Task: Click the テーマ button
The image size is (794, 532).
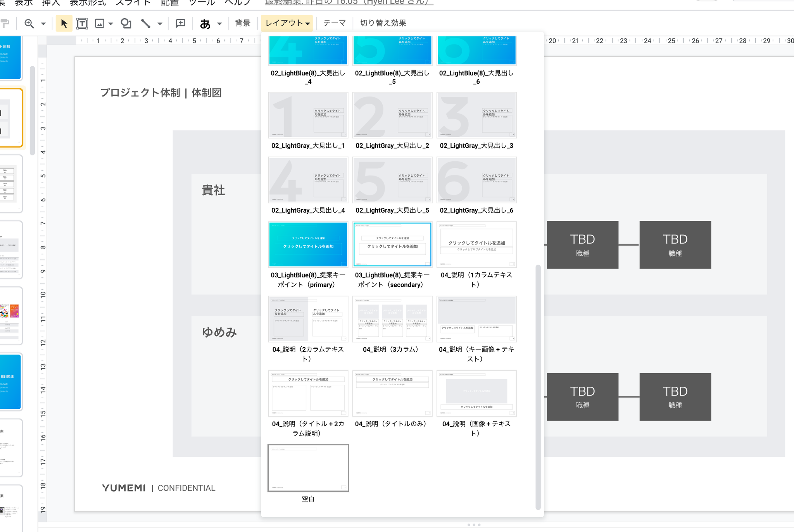Action: click(334, 23)
